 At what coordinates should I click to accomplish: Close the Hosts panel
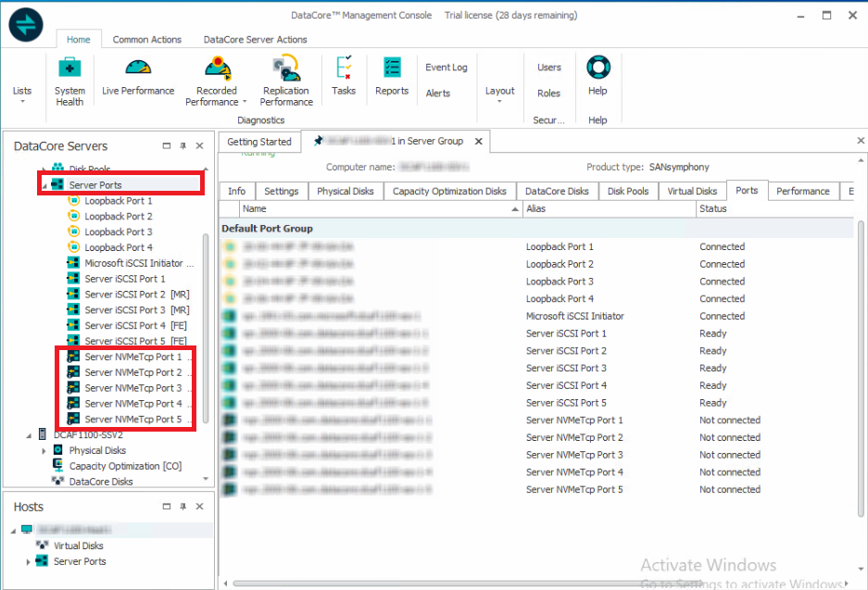tap(199, 508)
